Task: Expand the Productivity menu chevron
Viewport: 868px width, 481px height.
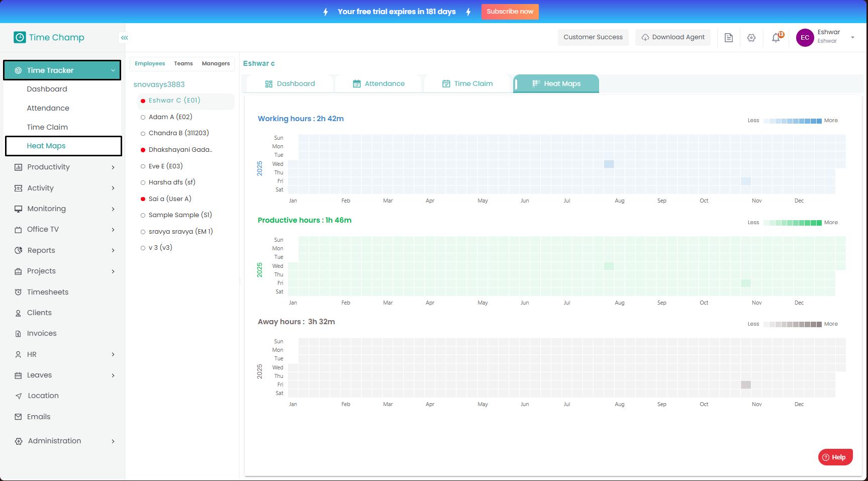Action: (113, 167)
